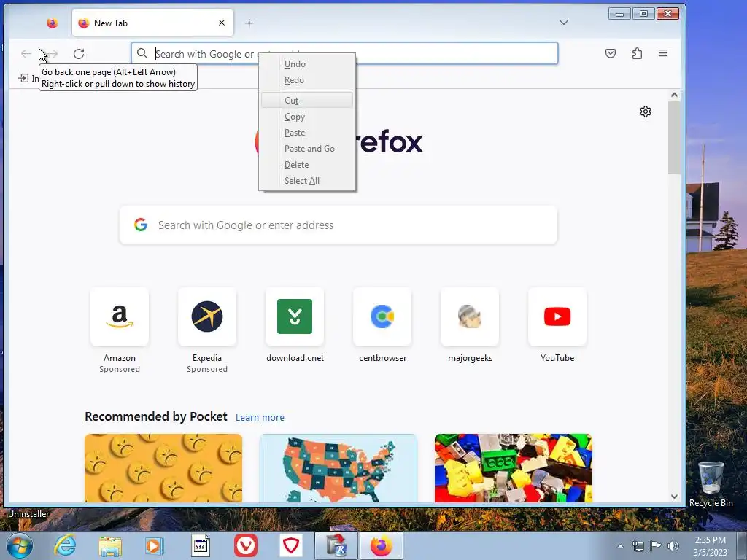The image size is (747, 560).
Task: Click the Save to Pocket icon
Action: coord(611,53)
